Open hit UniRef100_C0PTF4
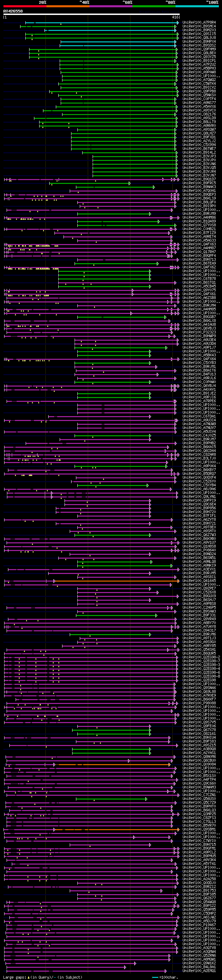Screen dimensions: 222x980 pyautogui.click(x=199, y=99)
